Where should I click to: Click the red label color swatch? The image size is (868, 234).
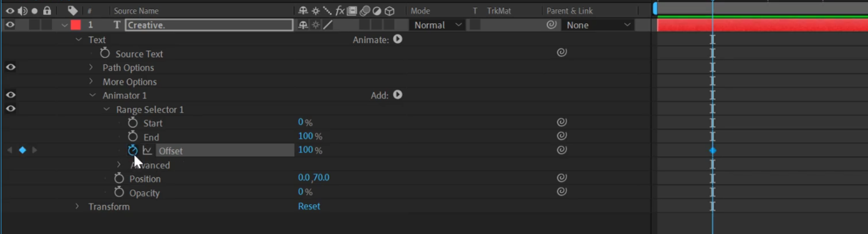pyautogui.click(x=76, y=25)
